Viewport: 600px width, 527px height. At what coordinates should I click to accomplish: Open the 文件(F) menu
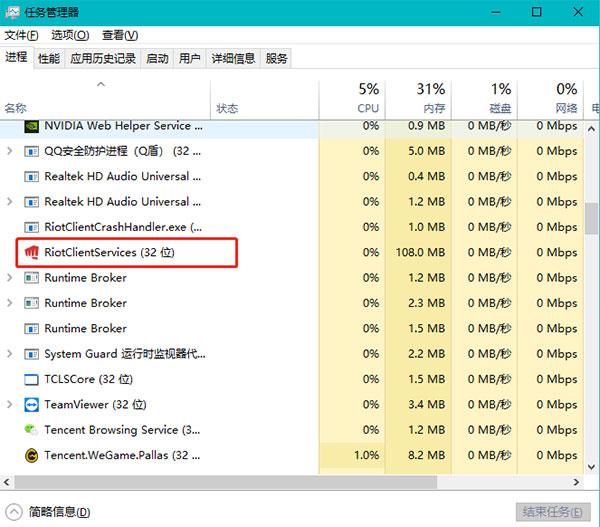pyautogui.click(x=21, y=35)
